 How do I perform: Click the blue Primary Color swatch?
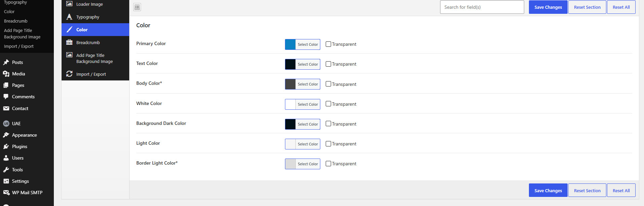(x=290, y=44)
